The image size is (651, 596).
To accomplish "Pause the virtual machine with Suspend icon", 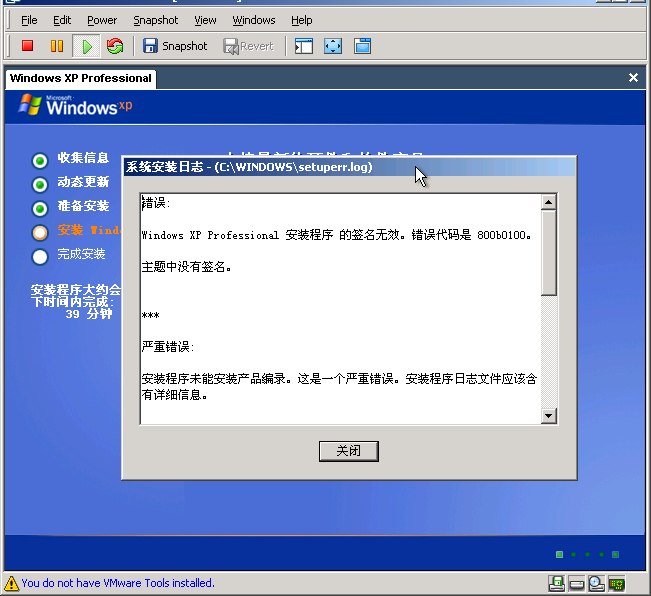I will pyautogui.click(x=57, y=46).
